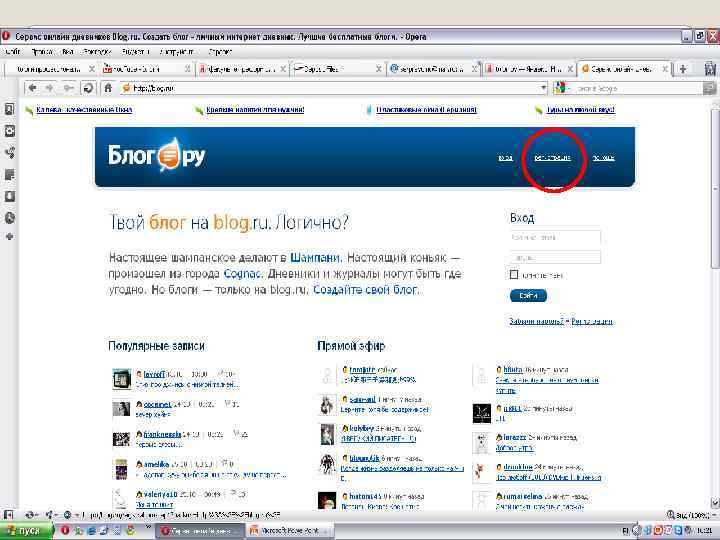The image size is (720, 540).
Task: Open historia's avatar in live feed
Action: point(327,500)
